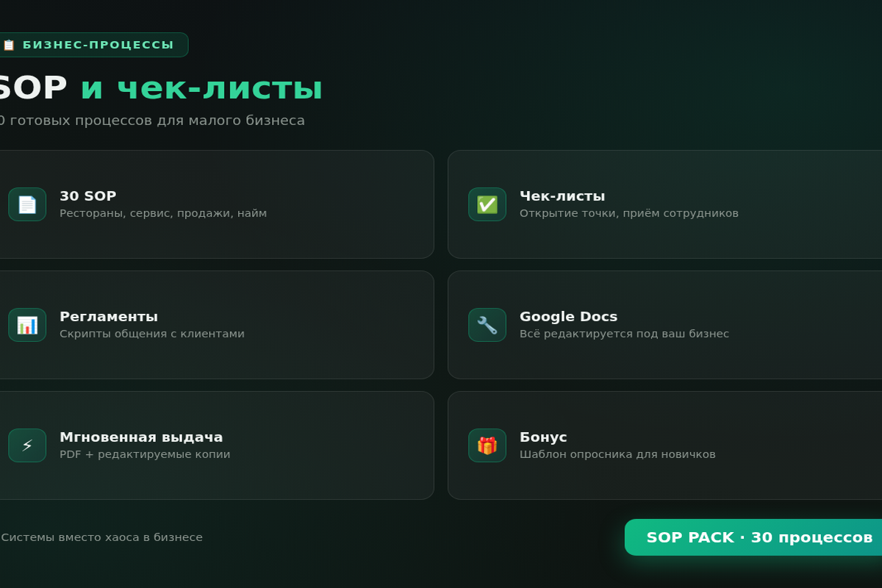Click the SOP PACK · 30 процессов button
Screen dimensions: 882x588
(753, 537)
